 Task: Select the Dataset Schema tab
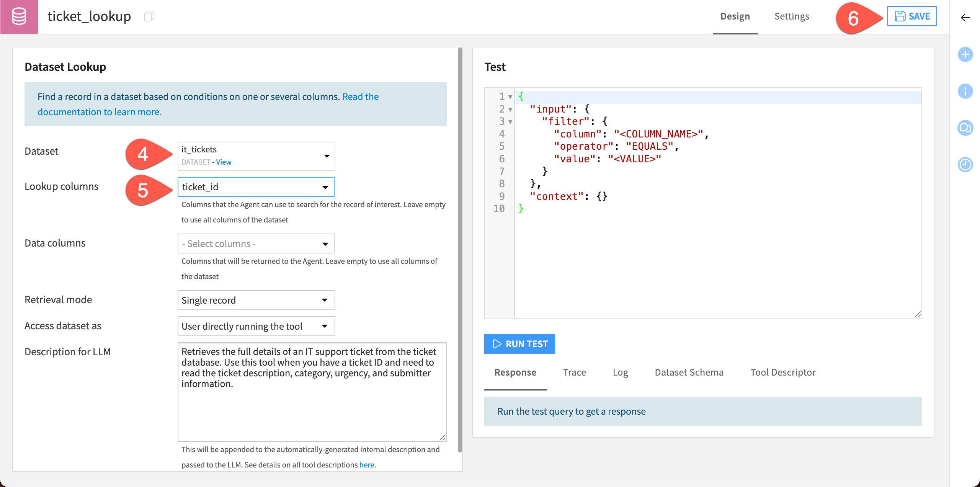(x=689, y=373)
